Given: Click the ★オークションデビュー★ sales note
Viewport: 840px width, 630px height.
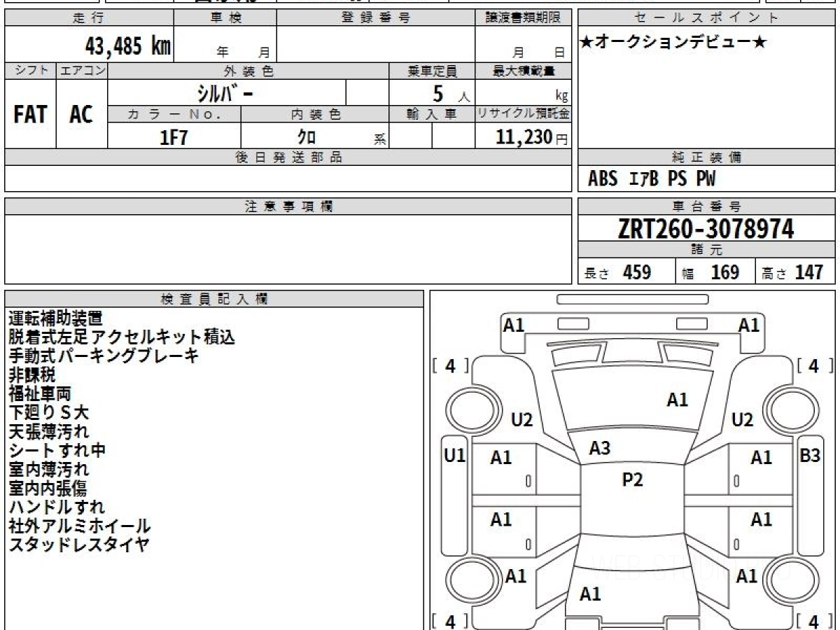Looking at the screenshot, I should (x=673, y=43).
